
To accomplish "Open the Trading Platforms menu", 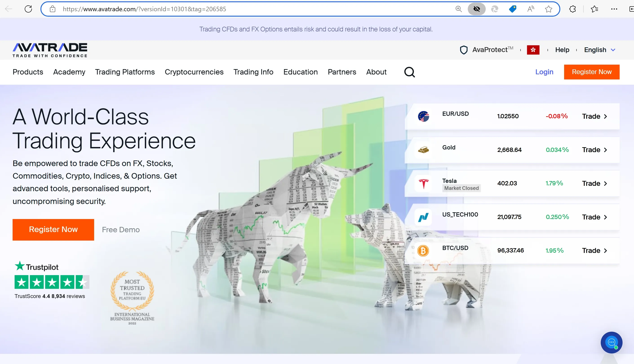I will (x=125, y=72).
